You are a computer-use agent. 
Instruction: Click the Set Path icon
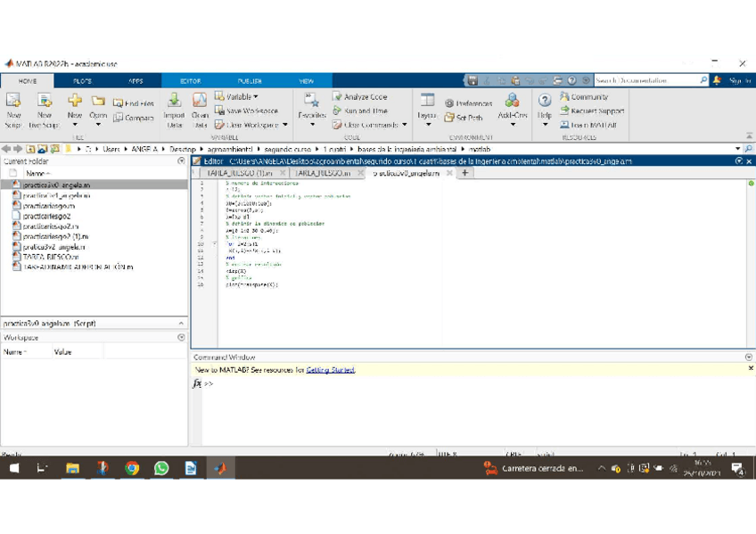(x=449, y=118)
